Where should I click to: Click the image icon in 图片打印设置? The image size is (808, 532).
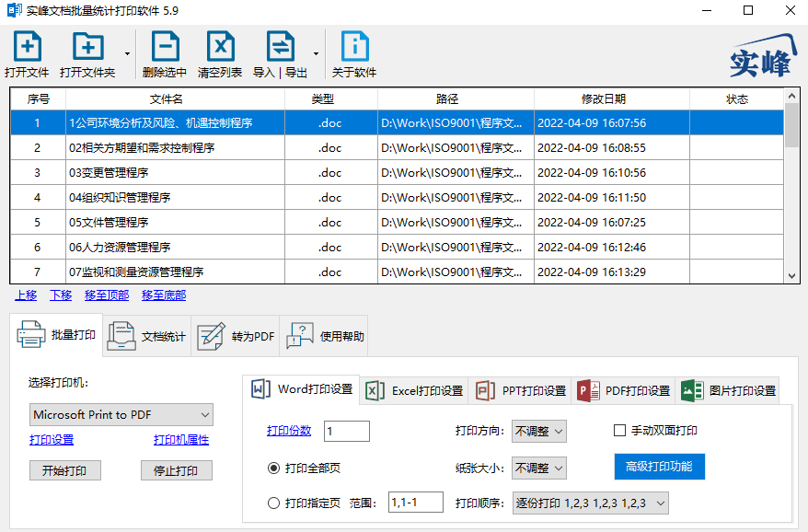[x=692, y=391]
